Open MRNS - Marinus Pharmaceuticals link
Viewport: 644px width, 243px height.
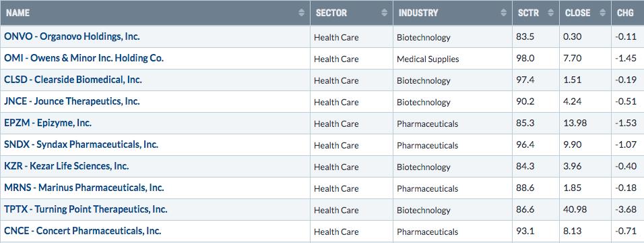pos(84,188)
